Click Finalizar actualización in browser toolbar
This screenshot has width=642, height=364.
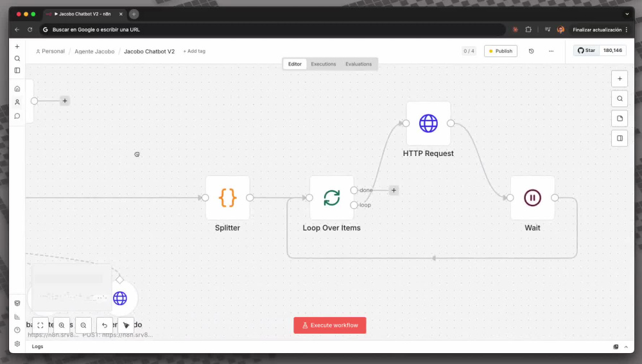[597, 30]
